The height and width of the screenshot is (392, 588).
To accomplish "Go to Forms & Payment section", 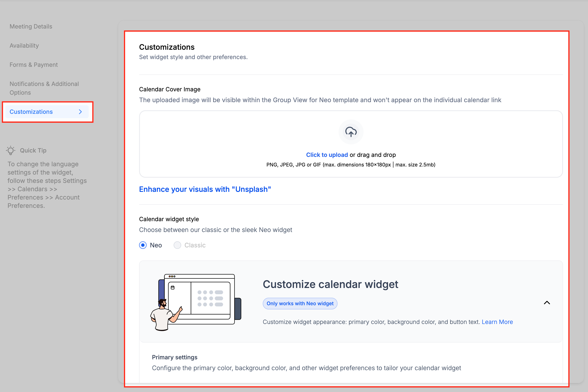I will [x=34, y=65].
